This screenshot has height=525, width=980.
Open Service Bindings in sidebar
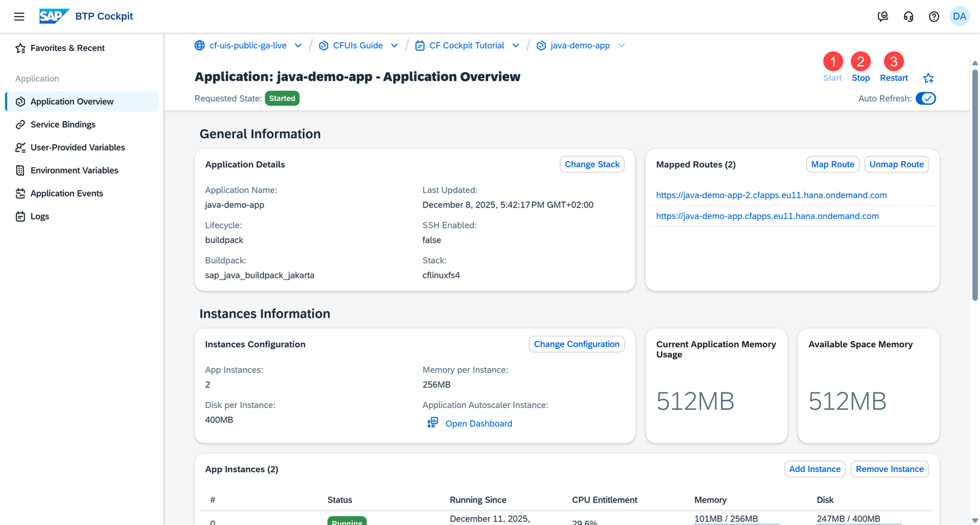(82, 124)
